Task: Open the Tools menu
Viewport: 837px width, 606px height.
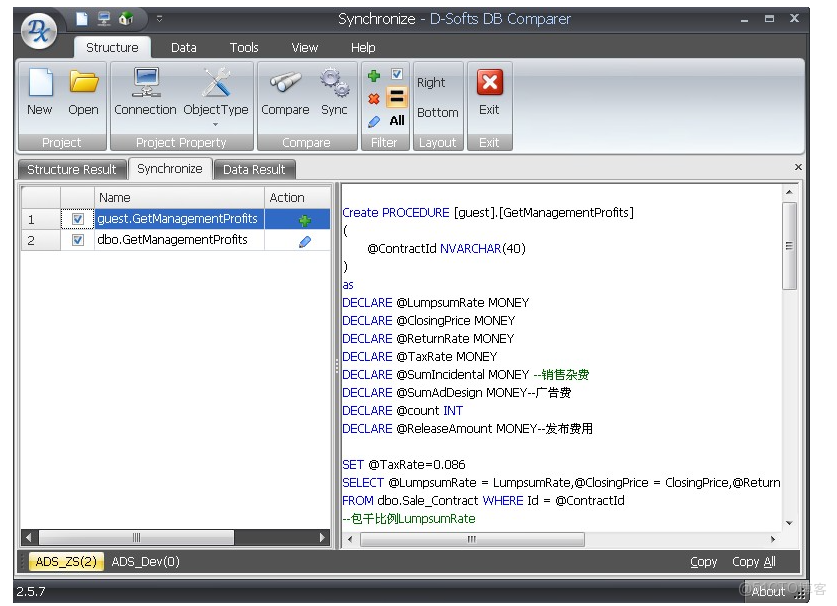Action: [x=244, y=47]
